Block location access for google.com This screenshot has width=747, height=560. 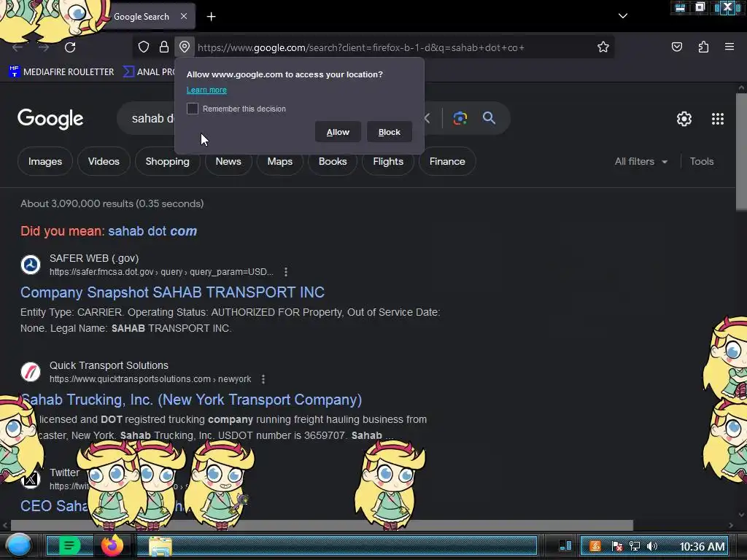point(390,132)
